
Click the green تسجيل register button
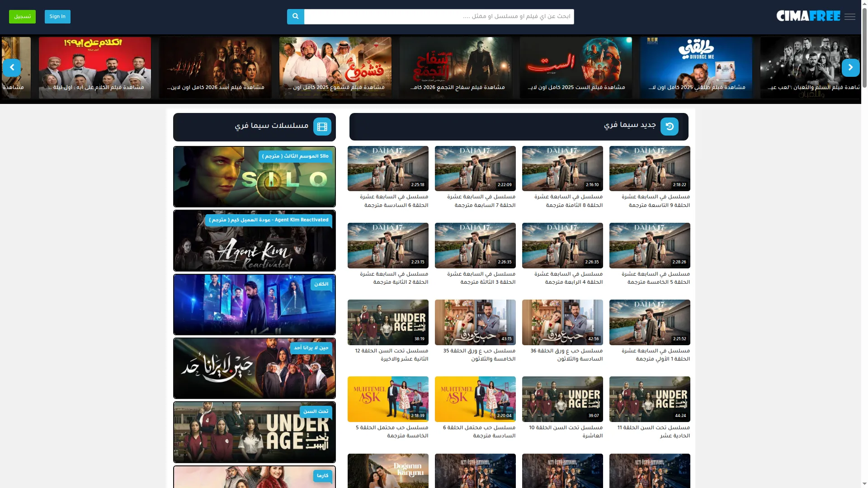pos(22,17)
